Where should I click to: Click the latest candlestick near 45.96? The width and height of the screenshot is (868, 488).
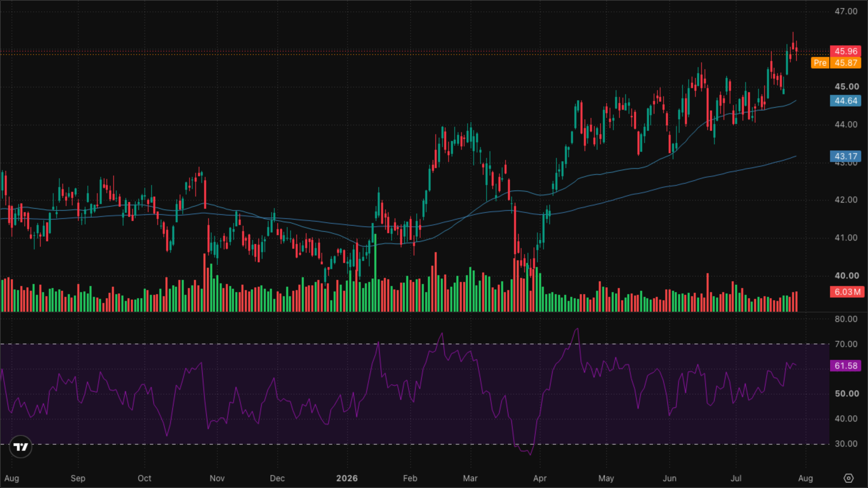pos(796,50)
